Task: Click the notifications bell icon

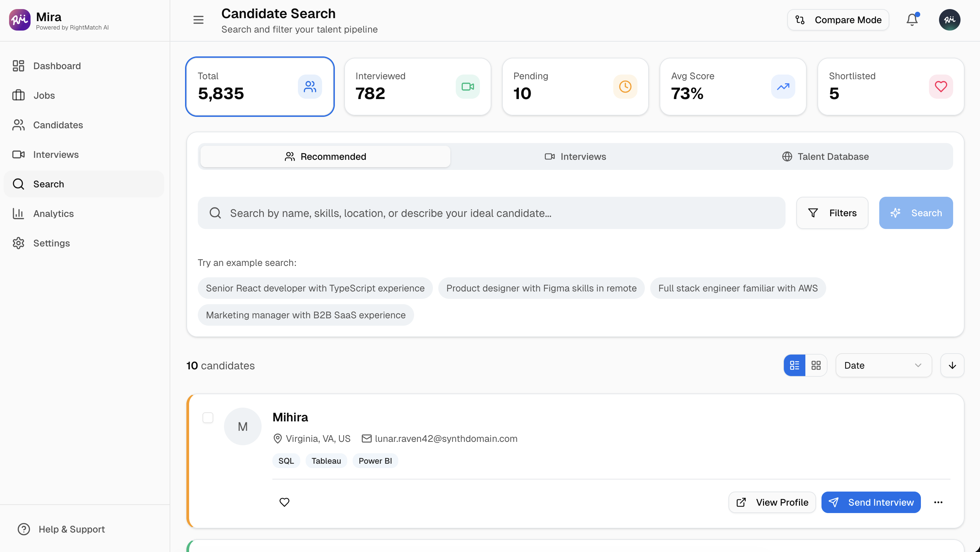Action: point(911,20)
